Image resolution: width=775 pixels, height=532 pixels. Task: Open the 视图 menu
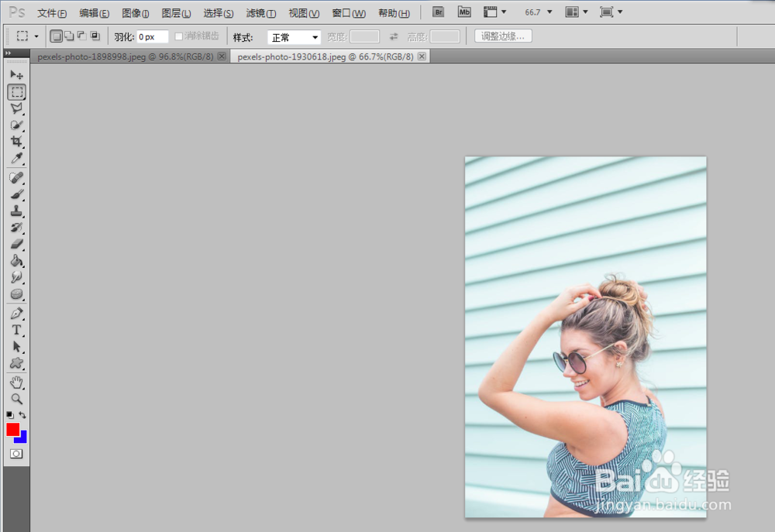304,13
